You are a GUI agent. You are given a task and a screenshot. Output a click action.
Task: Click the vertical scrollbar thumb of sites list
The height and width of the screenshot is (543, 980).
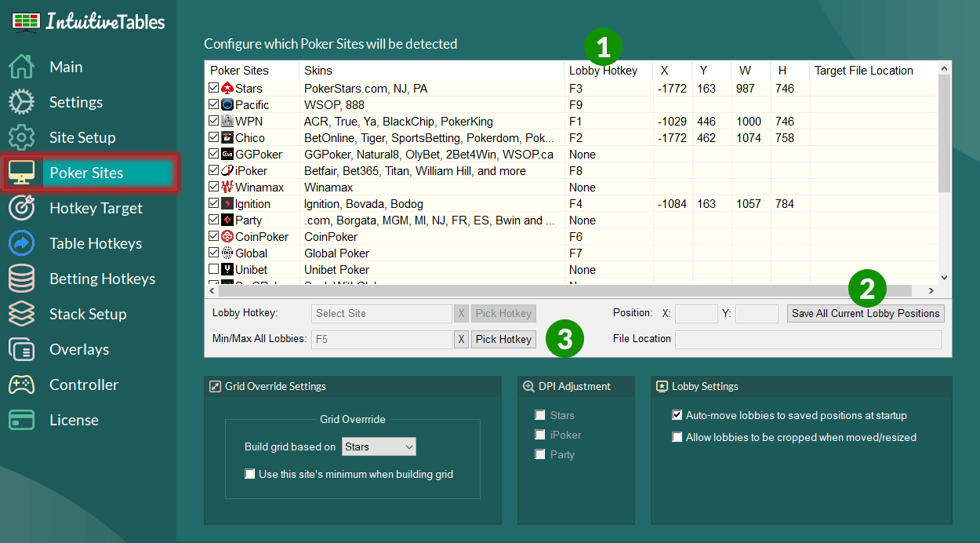pyautogui.click(x=944, y=133)
